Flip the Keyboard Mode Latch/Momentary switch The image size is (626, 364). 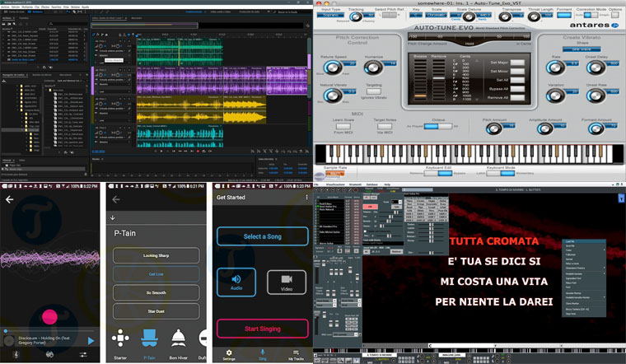(x=500, y=173)
